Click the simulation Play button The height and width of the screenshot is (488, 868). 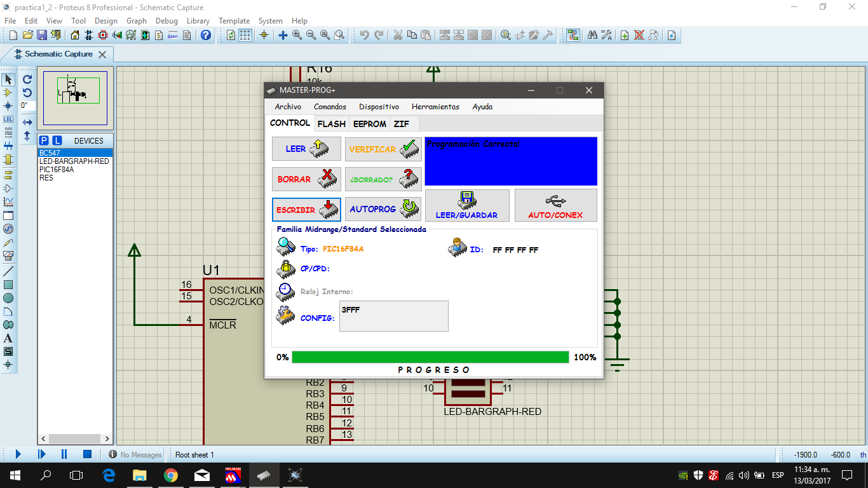pos(18,454)
